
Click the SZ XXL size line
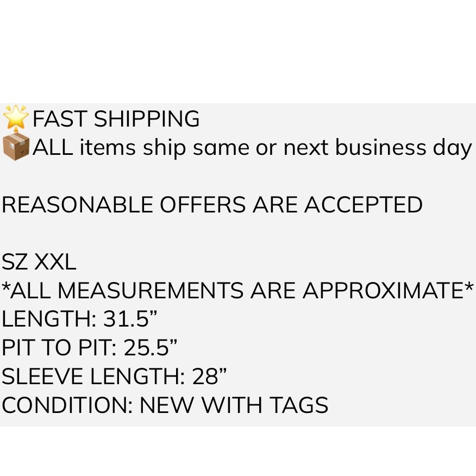39,262
